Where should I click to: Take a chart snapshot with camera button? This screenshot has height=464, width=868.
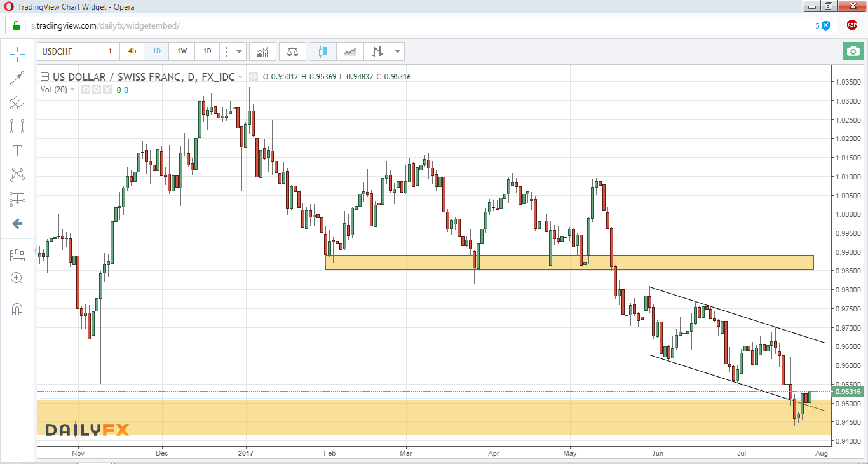click(853, 51)
